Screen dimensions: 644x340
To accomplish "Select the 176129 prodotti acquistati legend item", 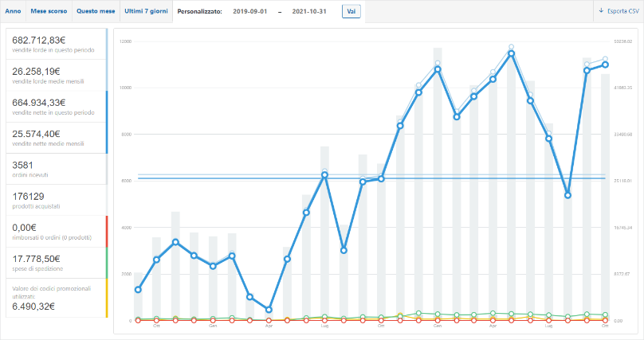I will click(x=57, y=200).
